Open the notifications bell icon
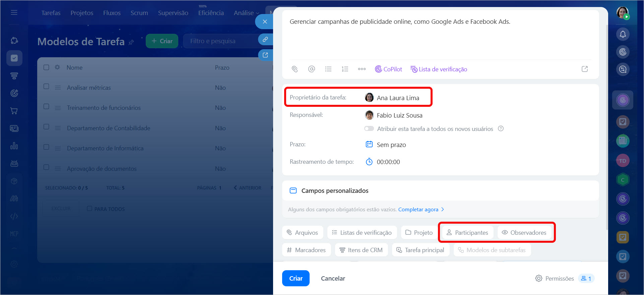 623,34
